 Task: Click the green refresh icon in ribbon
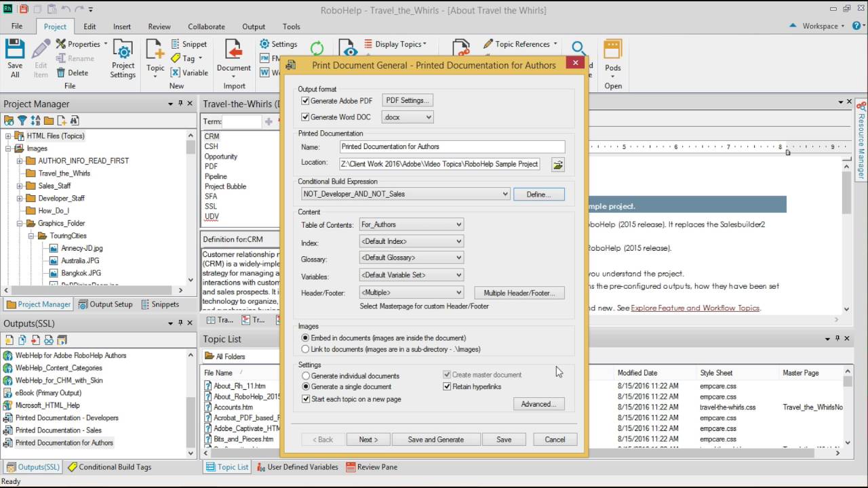point(317,49)
